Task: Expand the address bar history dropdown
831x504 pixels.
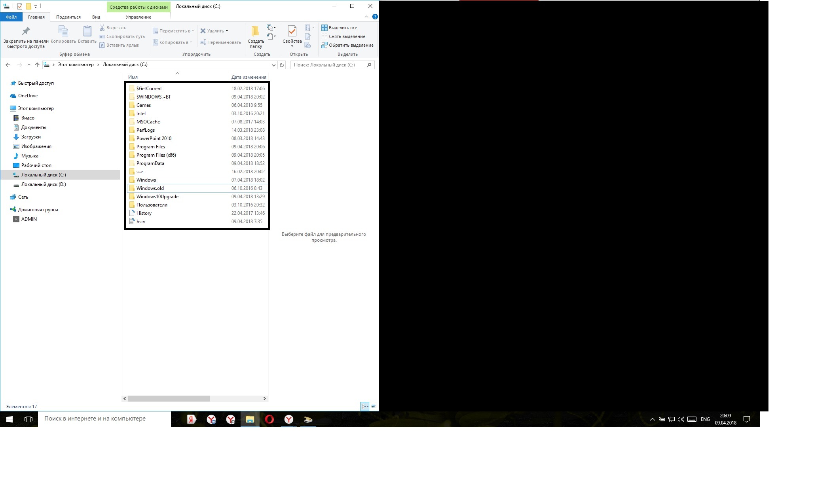Action: point(273,65)
